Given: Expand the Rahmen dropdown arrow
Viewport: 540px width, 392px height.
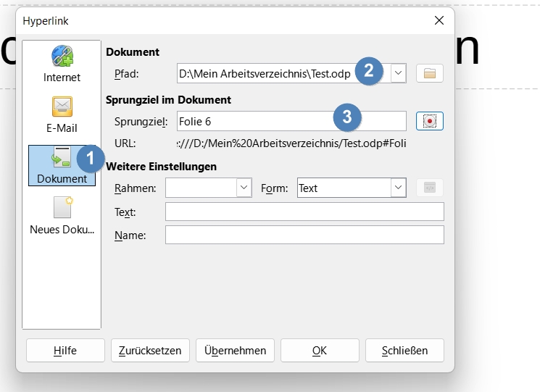Looking at the screenshot, I should click(x=244, y=188).
